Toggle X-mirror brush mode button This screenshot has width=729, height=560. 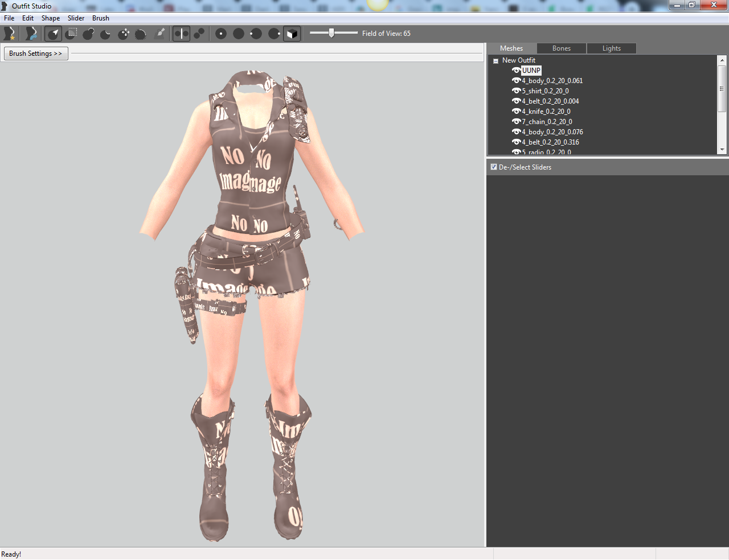coord(181,34)
